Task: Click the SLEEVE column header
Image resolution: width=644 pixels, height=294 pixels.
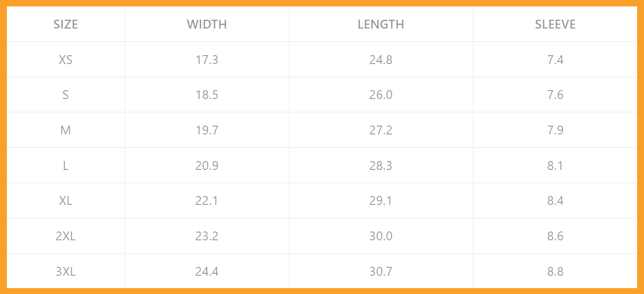Action: click(x=555, y=24)
